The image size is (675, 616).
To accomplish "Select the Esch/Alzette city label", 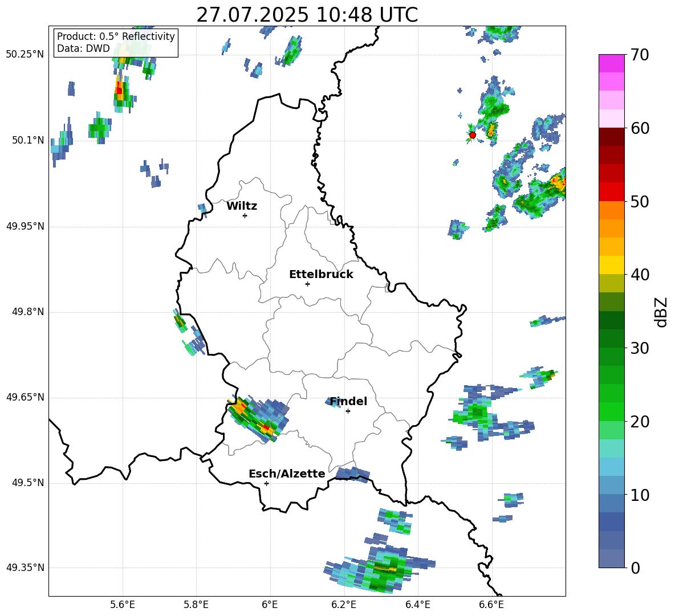I will 287,474.
